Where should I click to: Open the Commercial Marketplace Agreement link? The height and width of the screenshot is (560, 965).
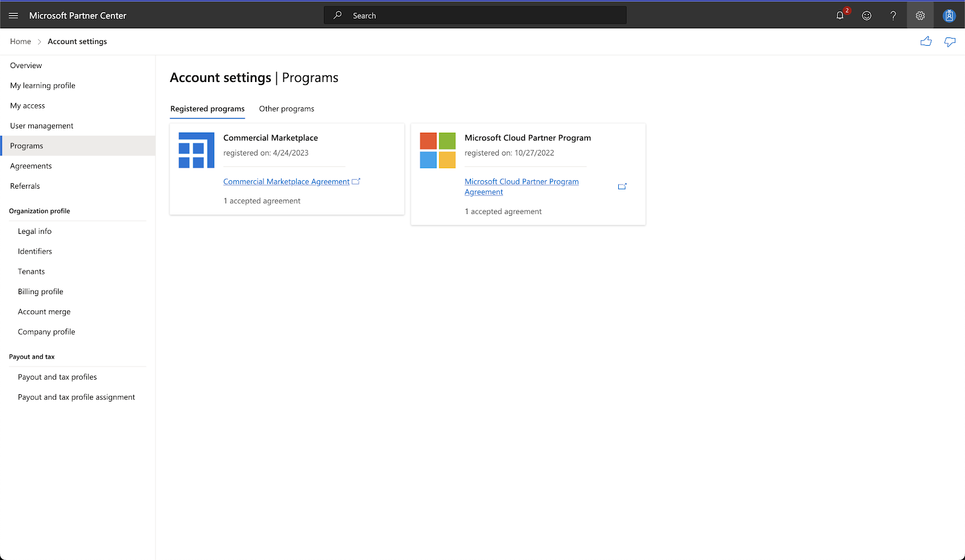(286, 181)
